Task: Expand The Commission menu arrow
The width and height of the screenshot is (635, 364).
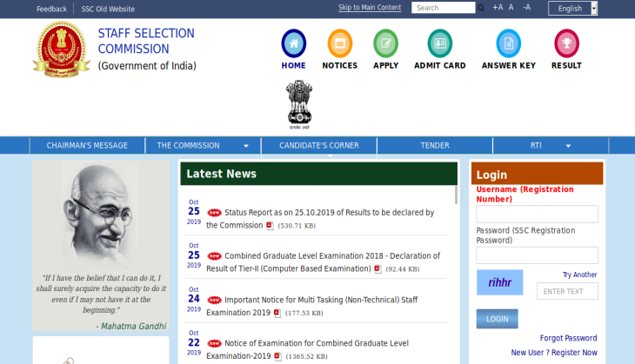Action: click(x=246, y=146)
